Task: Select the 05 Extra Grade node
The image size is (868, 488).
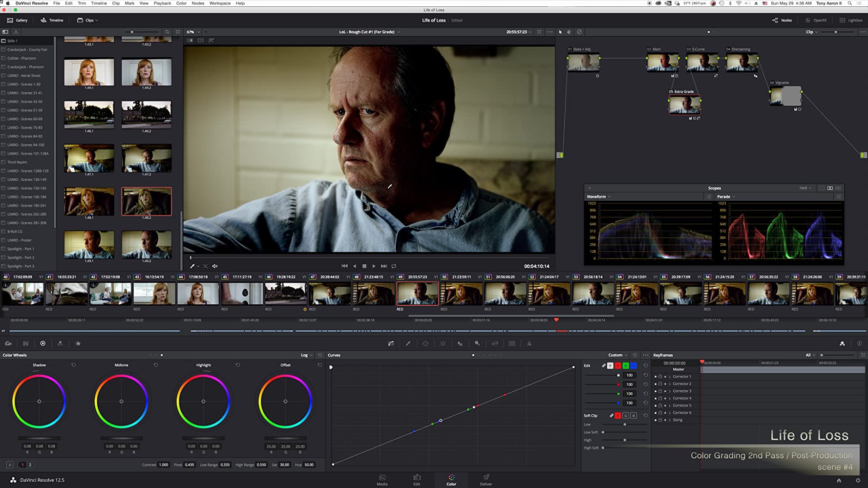Action: [684, 105]
